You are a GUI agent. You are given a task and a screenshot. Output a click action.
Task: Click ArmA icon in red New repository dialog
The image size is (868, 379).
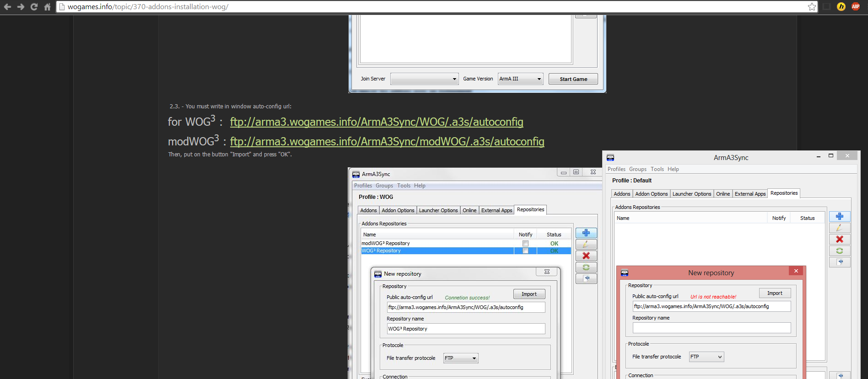pyautogui.click(x=625, y=273)
